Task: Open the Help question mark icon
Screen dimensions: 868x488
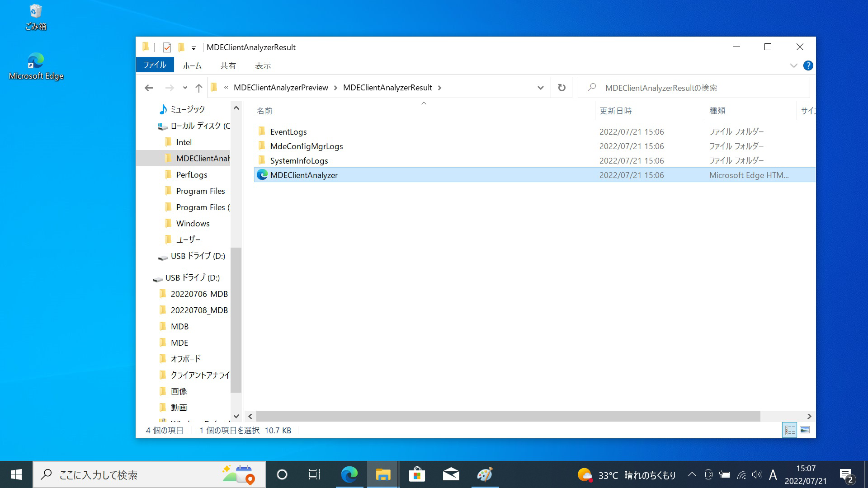Action: pyautogui.click(x=808, y=66)
